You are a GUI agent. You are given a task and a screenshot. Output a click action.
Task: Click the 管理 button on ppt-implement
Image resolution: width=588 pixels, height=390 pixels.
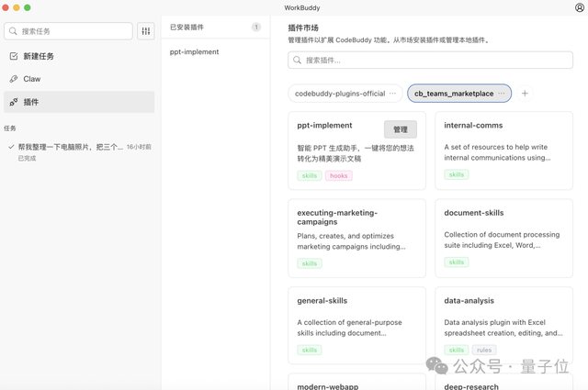coord(400,129)
